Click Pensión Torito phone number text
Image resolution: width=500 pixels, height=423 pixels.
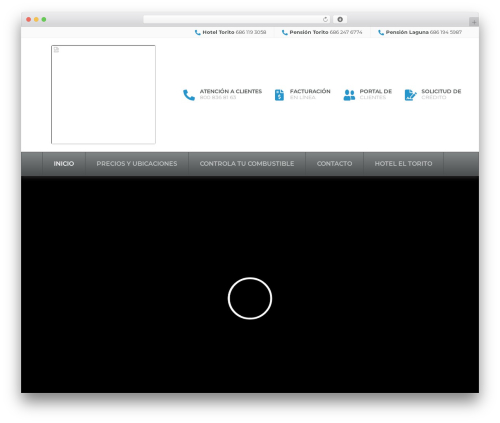pos(346,32)
